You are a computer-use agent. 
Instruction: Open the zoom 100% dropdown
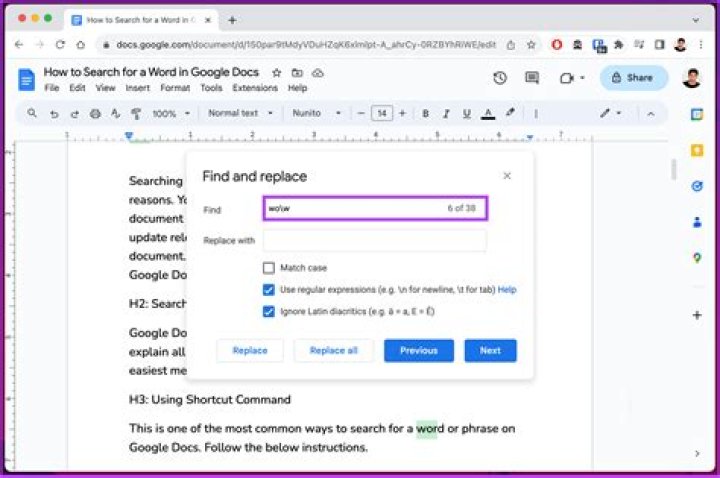pyautogui.click(x=169, y=114)
